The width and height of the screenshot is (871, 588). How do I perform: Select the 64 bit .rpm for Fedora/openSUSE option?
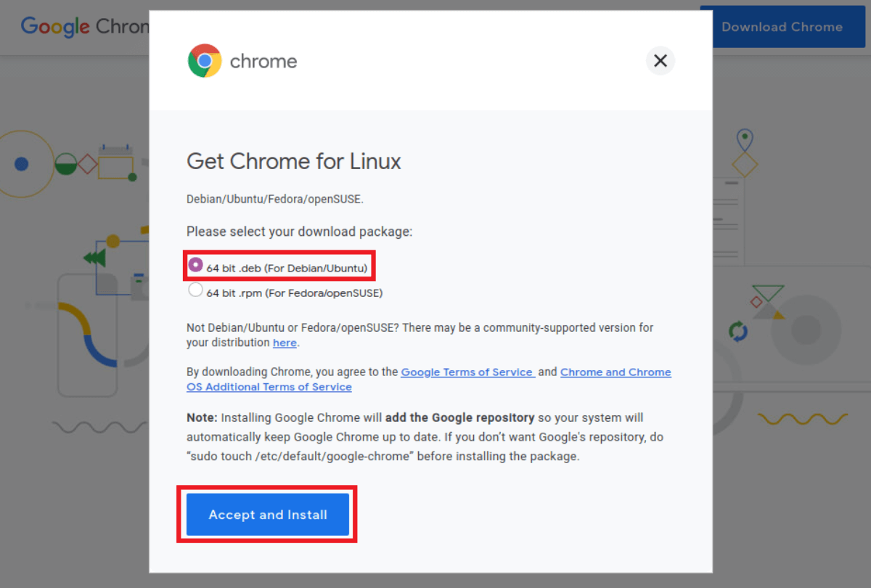[x=195, y=289]
